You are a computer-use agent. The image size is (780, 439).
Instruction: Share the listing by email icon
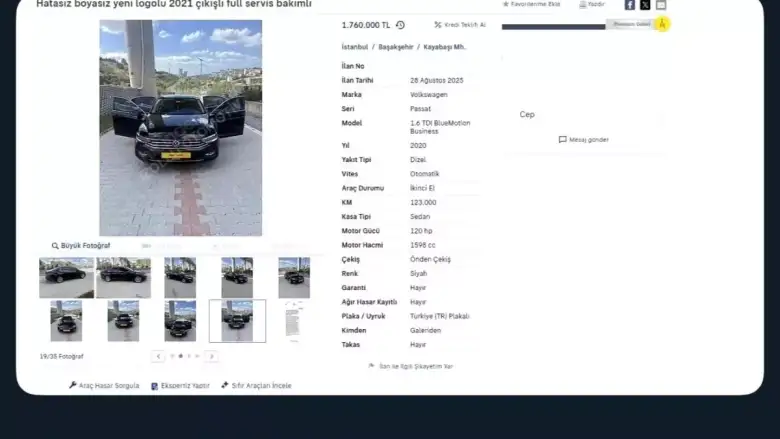[661, 5]
